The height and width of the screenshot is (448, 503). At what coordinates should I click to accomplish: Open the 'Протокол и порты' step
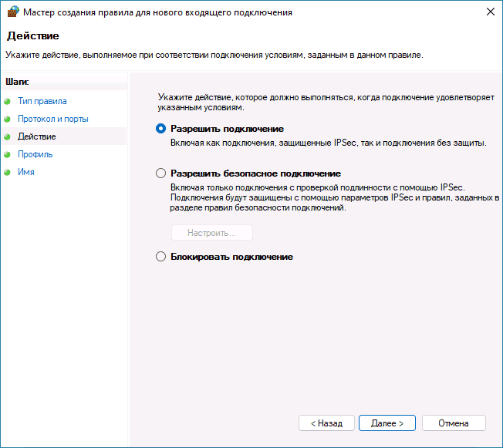click(x=53, y=119)
